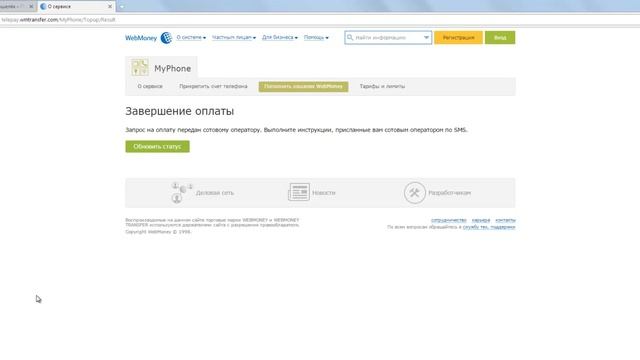640x360 pixels.
Task: Open the Разработчикам tools icon
Action: click(x=415, y=193)
